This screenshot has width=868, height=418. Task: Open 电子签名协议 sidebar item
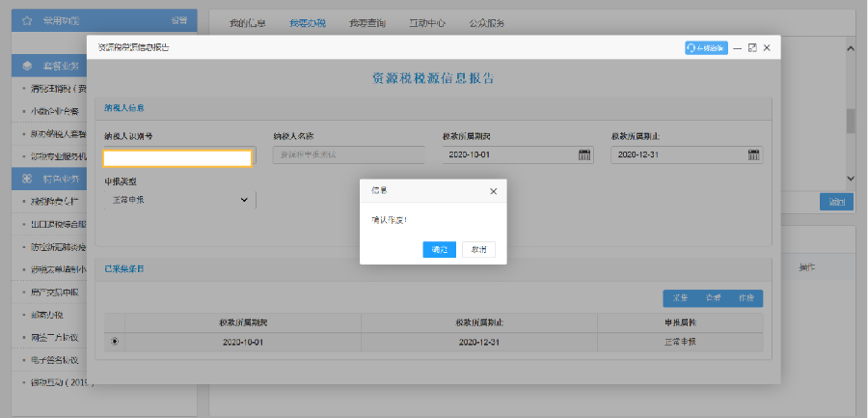coord(54,360)
